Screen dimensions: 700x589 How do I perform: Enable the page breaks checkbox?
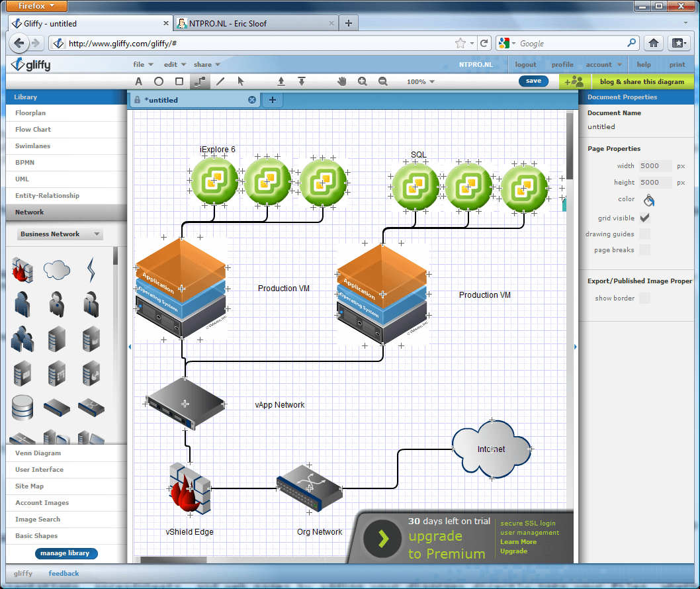(644, 250)
